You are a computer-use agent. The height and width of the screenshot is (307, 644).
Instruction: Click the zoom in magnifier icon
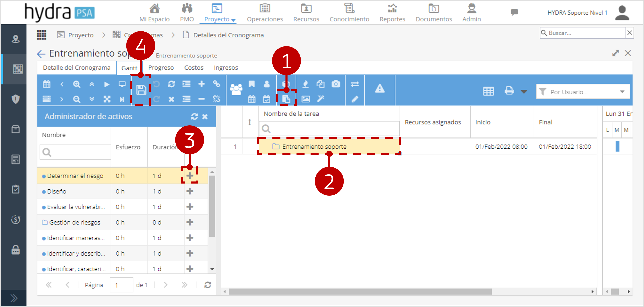pos(77,84)
